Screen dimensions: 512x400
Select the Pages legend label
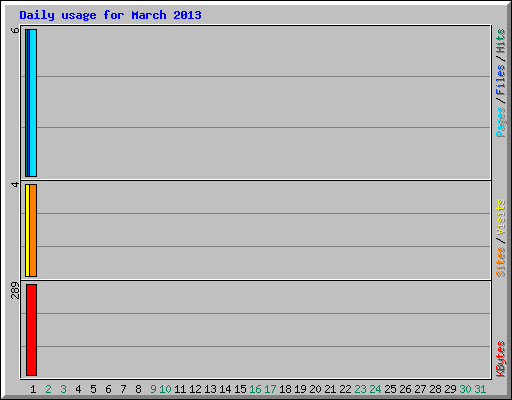500,122
